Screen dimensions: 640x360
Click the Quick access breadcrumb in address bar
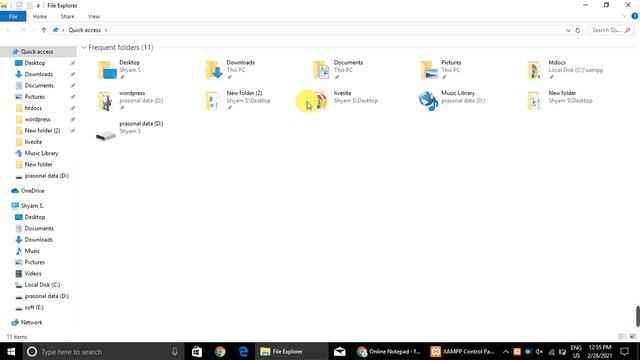(84, 30)
